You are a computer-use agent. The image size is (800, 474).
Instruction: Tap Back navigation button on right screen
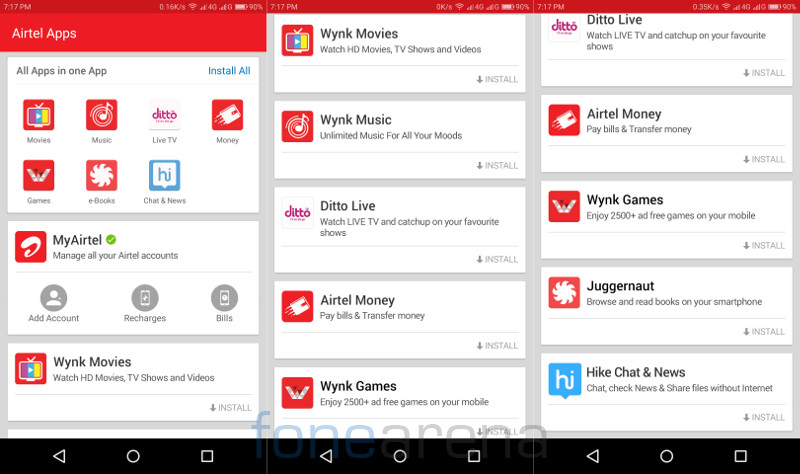592,456
